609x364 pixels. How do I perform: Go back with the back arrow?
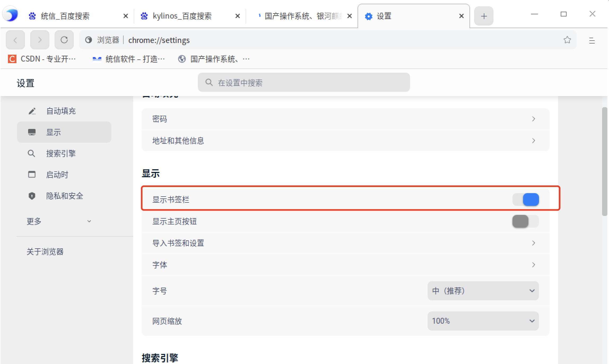click(15, 40)
